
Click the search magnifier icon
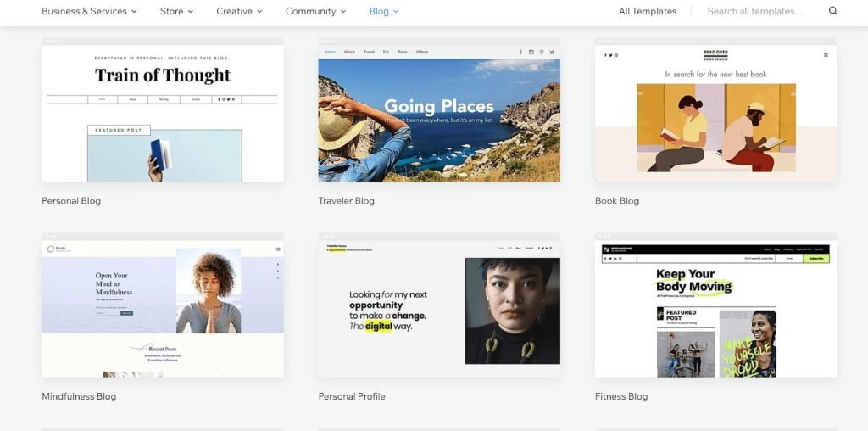point(832,11)
